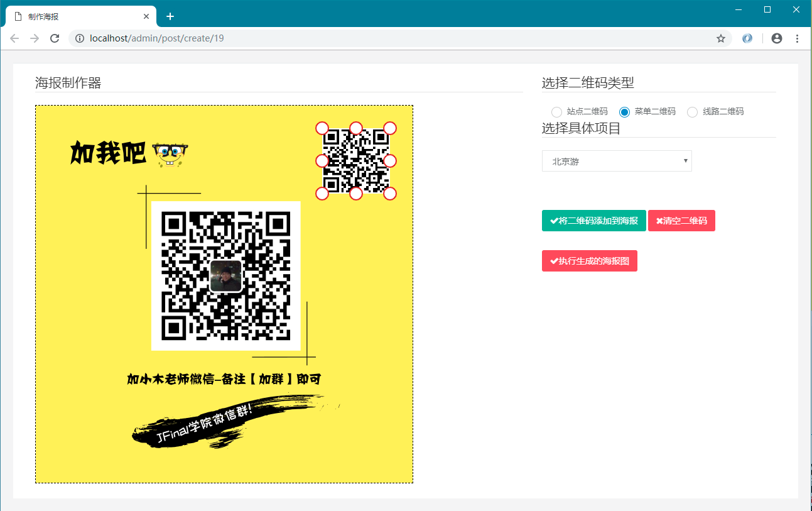Click 执行生成的海报图 button
The width and height of the screenshot is (812, 511).
click(590, 261)
